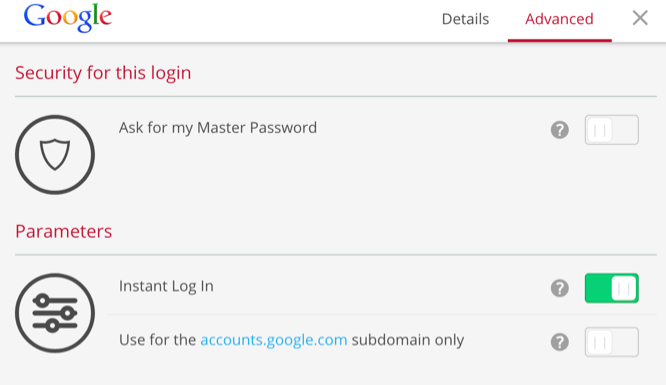Switch to the Details tab
Viewport: 666px width, 385px height.
click(466, 19)
